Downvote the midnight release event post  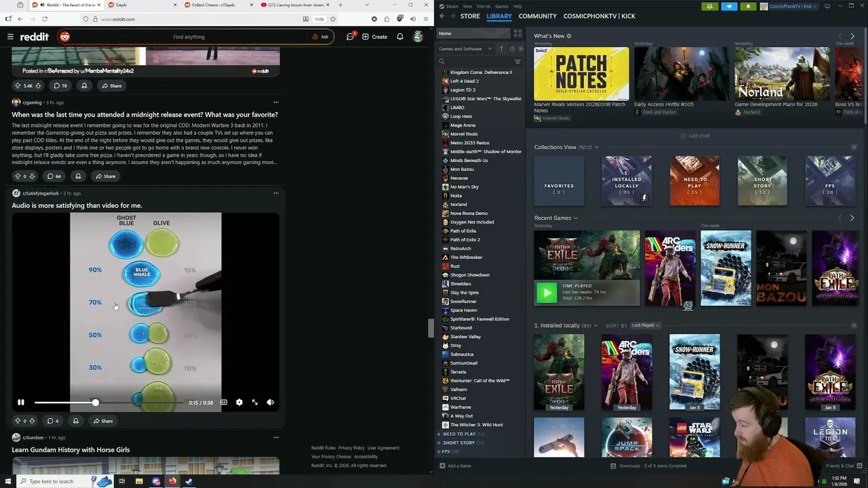click(32, 176)
